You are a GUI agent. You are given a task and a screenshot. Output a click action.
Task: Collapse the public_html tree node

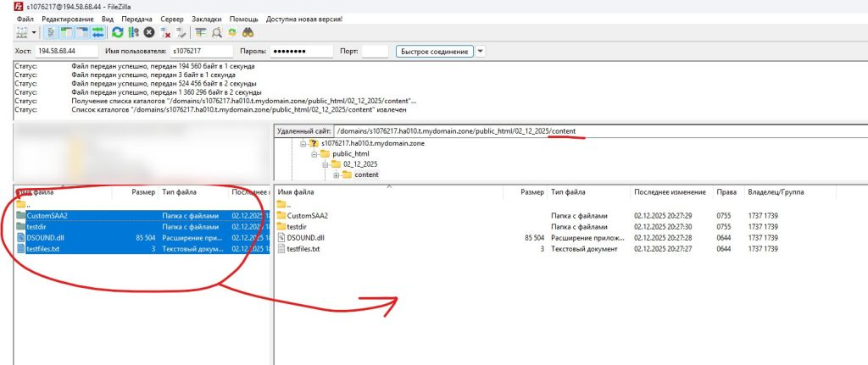tap(313, 154)
